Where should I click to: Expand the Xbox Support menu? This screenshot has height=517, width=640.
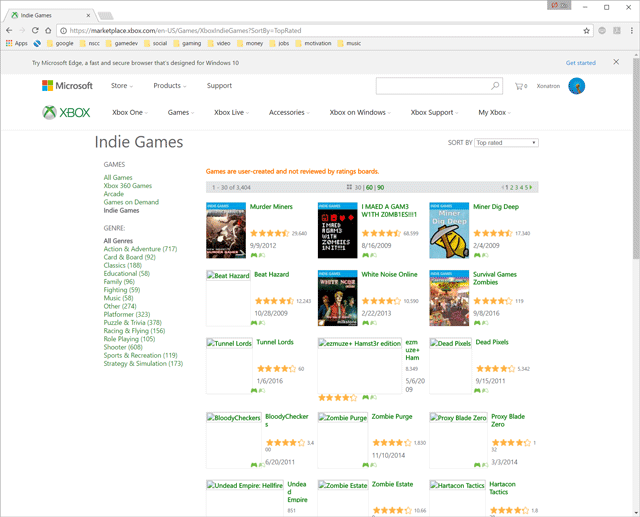pyautogui.click(x=434, y=113)
